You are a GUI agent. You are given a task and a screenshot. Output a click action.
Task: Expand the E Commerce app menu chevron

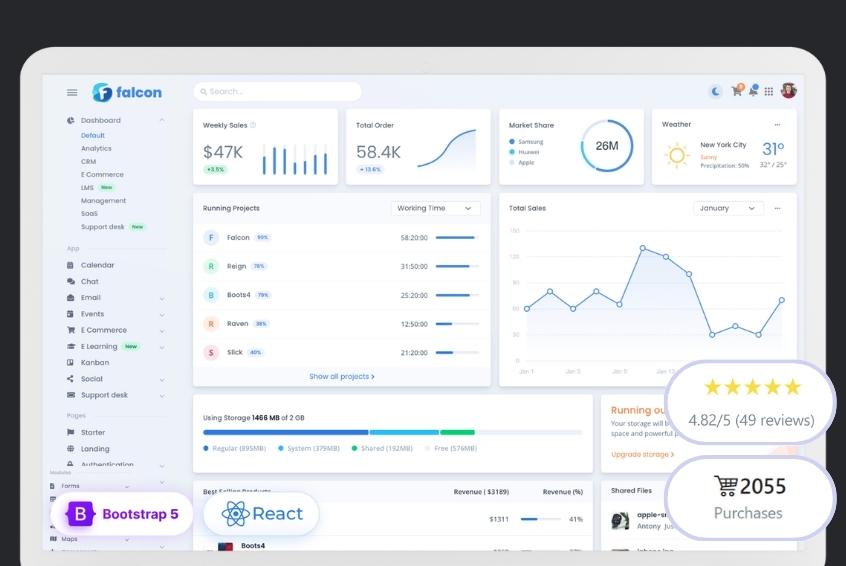[162, 331]
